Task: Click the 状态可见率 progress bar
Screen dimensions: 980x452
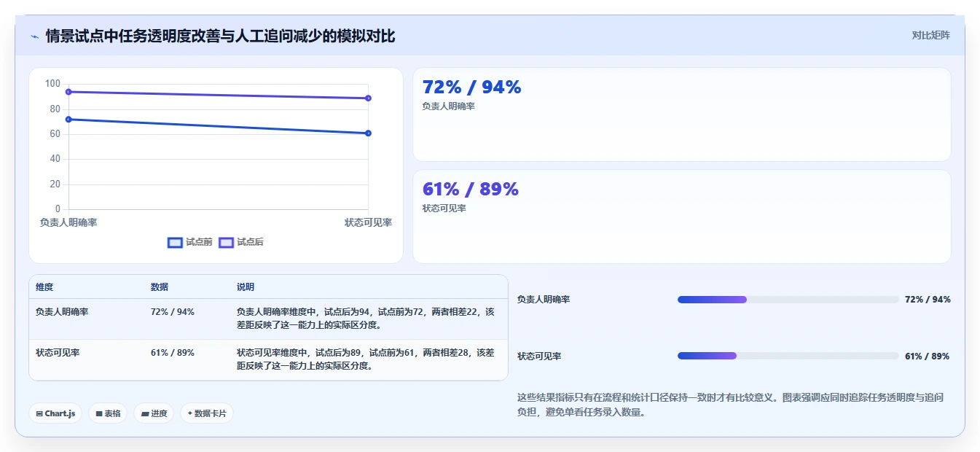Action: [x=788, y=356]
